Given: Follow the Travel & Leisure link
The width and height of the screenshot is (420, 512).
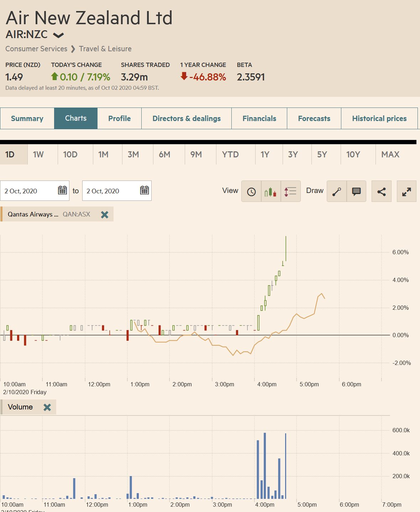Looking at the screenshot, I should pos(105,49).
